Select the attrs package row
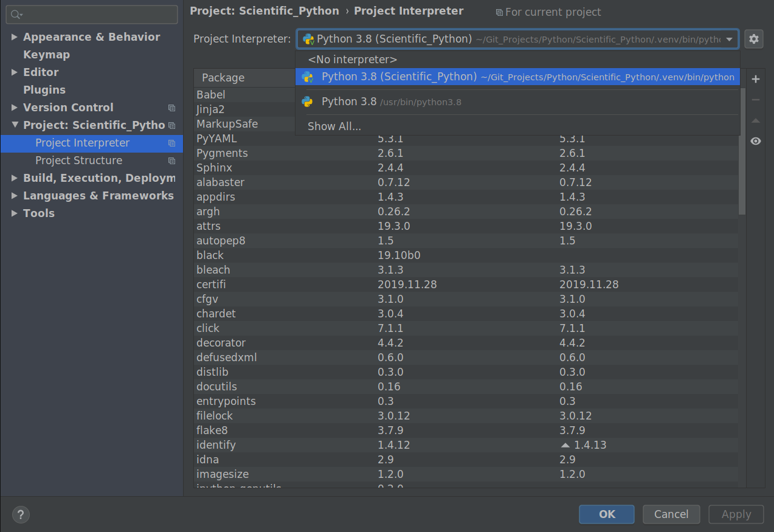The width and height of the screenshot is (774, 532). 467,226
